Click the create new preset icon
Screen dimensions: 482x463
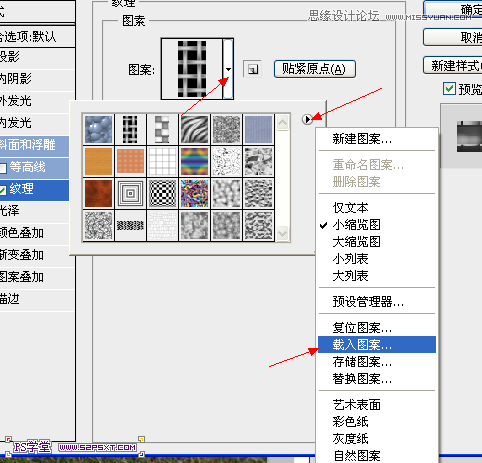[252, 69]
